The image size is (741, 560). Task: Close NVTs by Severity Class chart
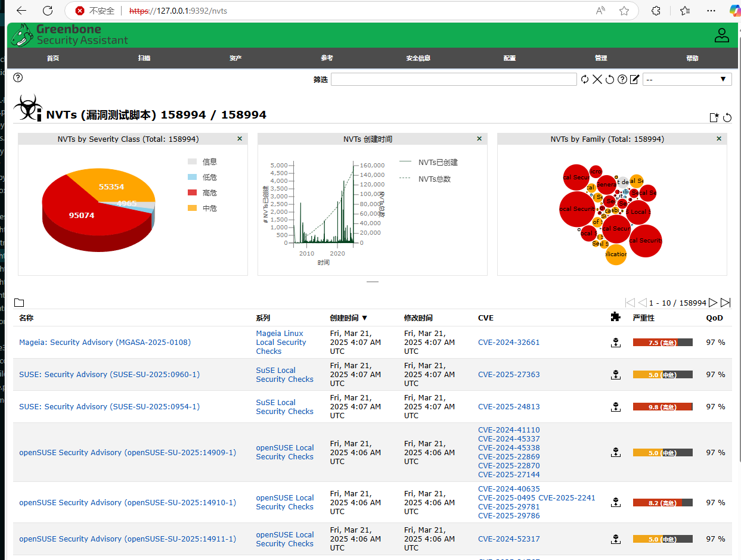pos(240,139)
